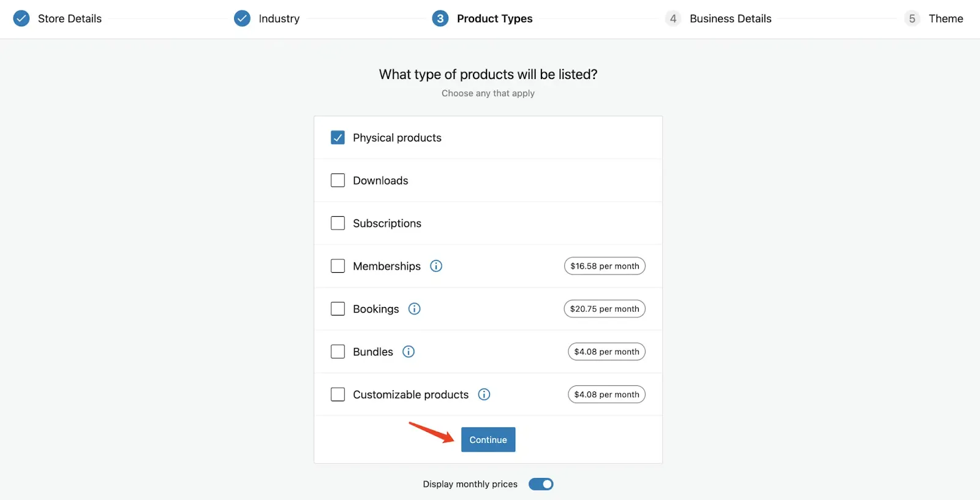The height and width of the screenshot is (500, 980).
Task: Click the Bundles $4.08 per month badge
Action: click(x=606, y=352)
